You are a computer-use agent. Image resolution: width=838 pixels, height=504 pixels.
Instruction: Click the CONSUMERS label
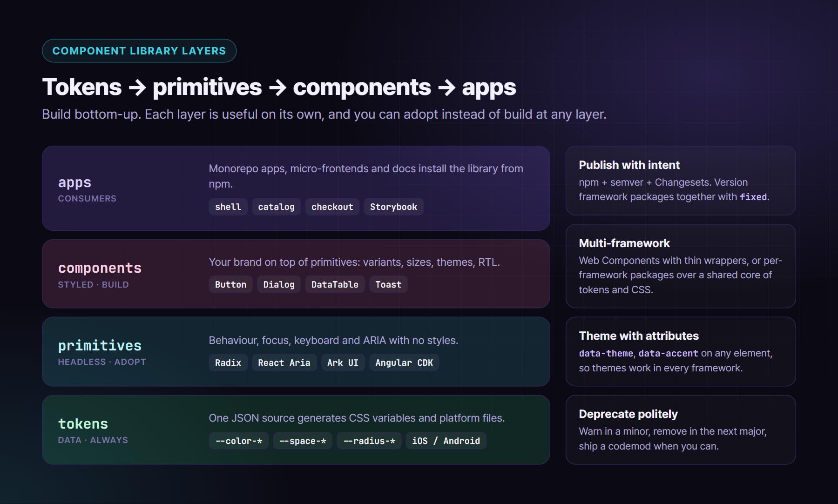pos(87,199)
